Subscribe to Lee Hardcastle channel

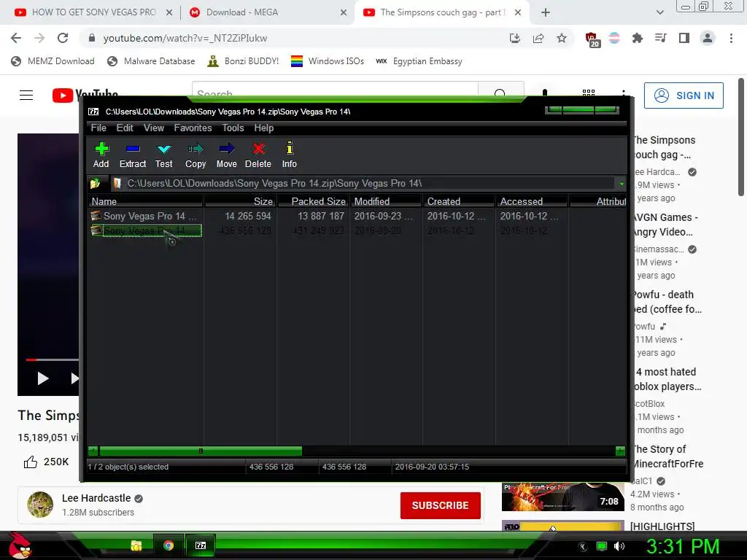click(440, 505)
